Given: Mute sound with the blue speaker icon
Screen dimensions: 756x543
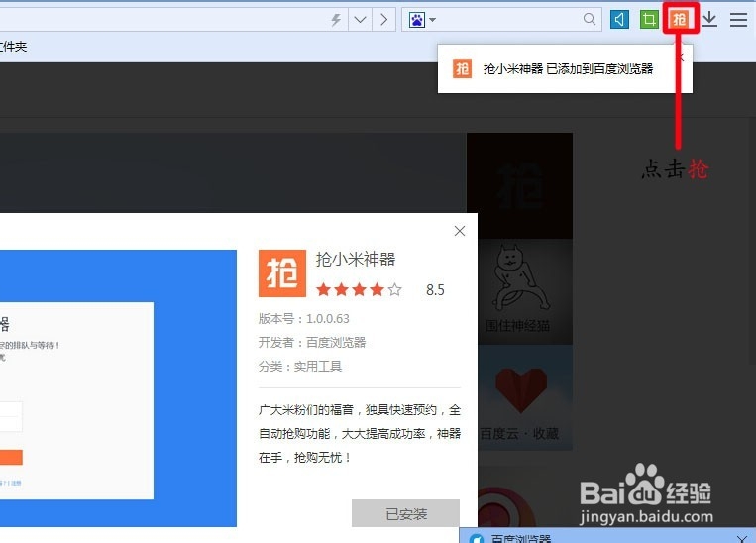Looking at the screenshot, I should pos(619,19).
